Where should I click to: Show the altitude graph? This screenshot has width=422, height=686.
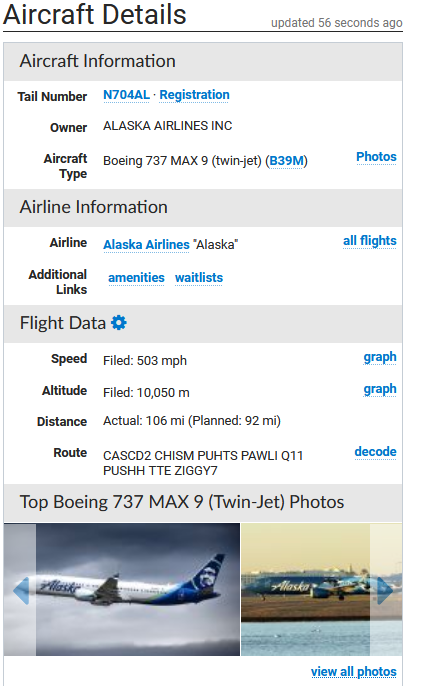[380, 389]
